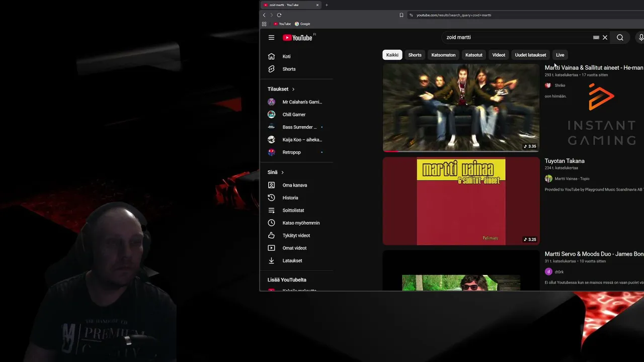
Task: Select the Kaikki filter chip
Action: coord(392,55)
